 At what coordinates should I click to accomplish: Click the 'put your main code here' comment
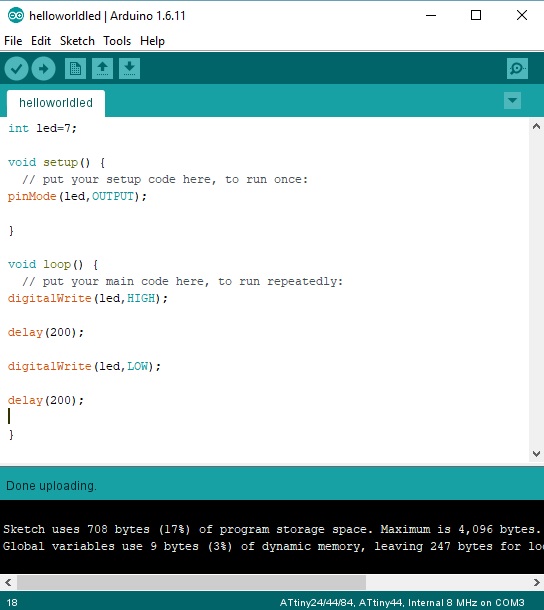183,281
